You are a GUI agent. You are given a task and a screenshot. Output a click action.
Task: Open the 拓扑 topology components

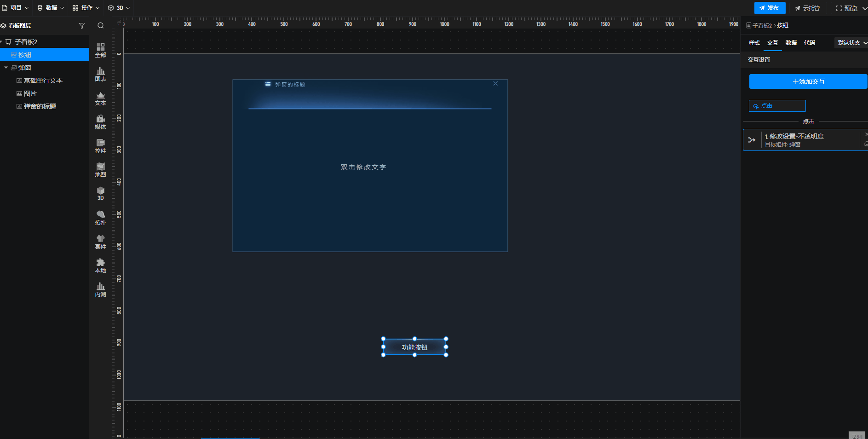coord(100,218)
